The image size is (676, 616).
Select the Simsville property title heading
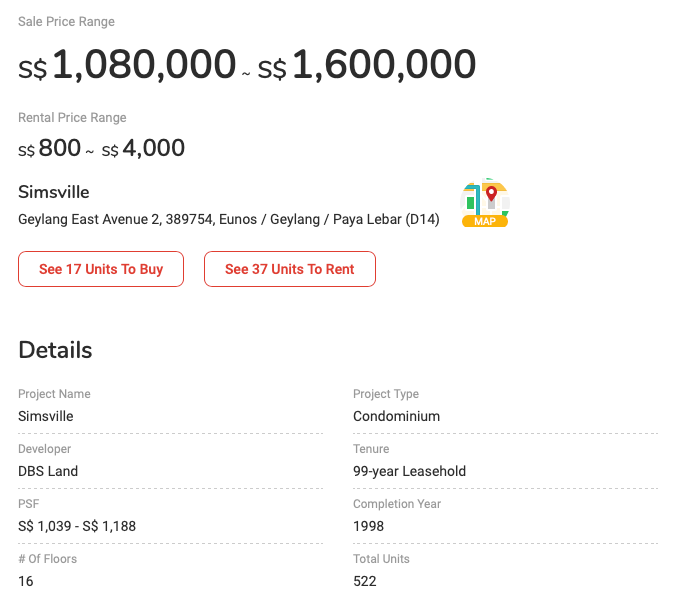54,192
